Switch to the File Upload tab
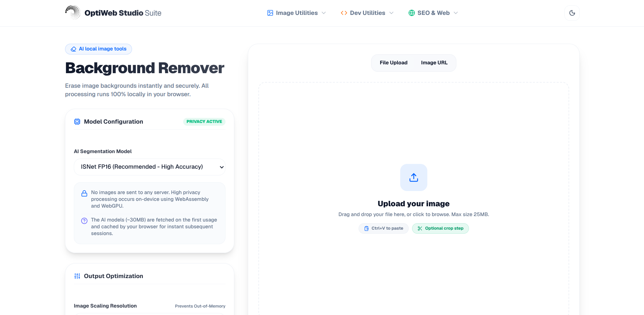 click(x=393, y=63)
